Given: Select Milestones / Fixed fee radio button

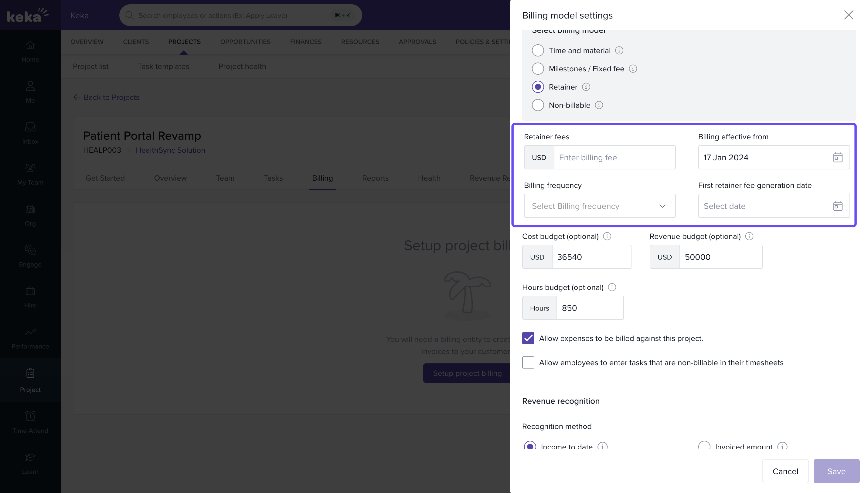Looking at the screenshot, I should [538, 69].
